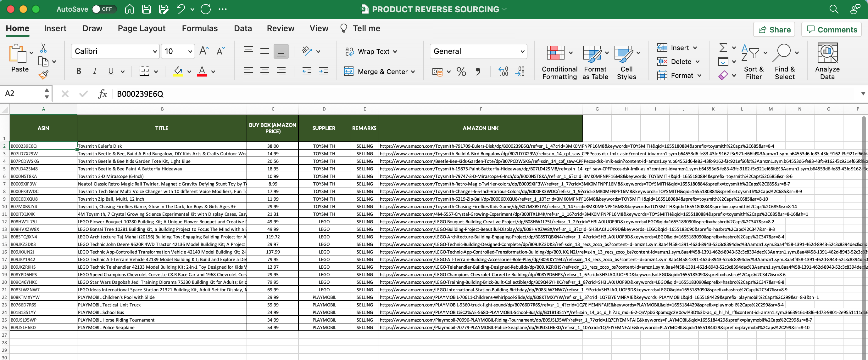Select the Format Painter
Screen dimensions: 868x360
(x=44, y=75)
